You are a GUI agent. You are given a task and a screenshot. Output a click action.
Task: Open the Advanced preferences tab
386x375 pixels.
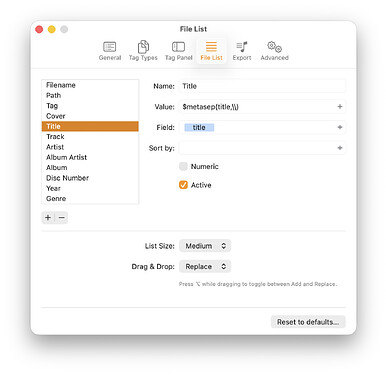(274, 51)
